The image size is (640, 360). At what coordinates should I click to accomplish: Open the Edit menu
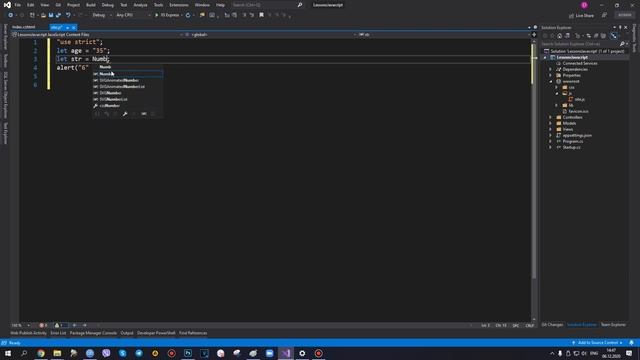(x=31, y=5)
